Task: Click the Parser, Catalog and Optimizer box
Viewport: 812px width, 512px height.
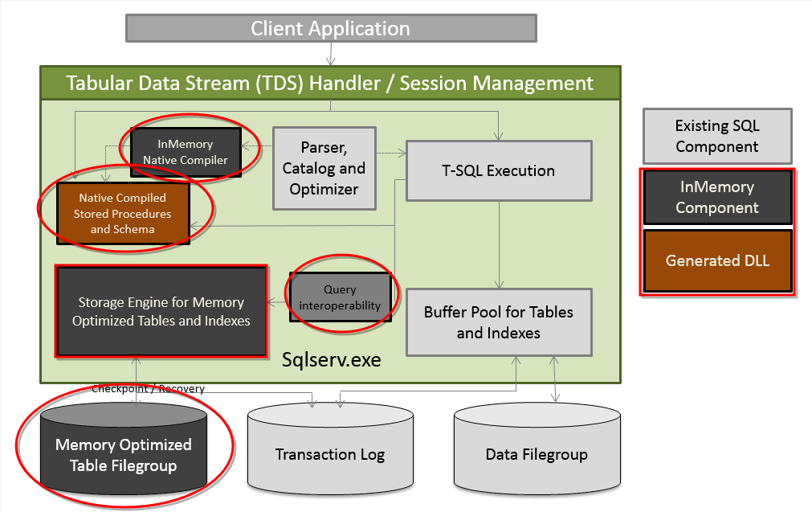Action: pyautogui.click(x=323, y=169)
